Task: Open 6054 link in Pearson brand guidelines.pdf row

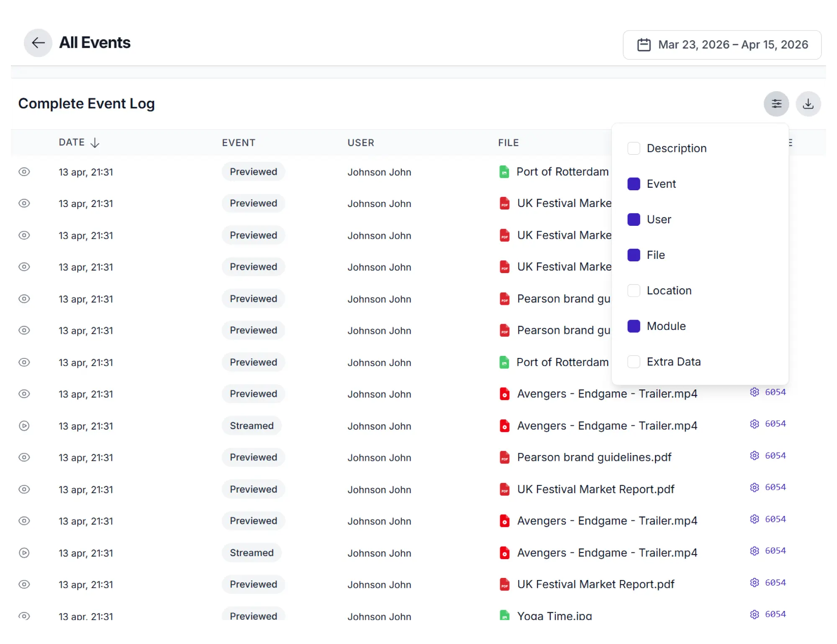Action: (775, 455)
